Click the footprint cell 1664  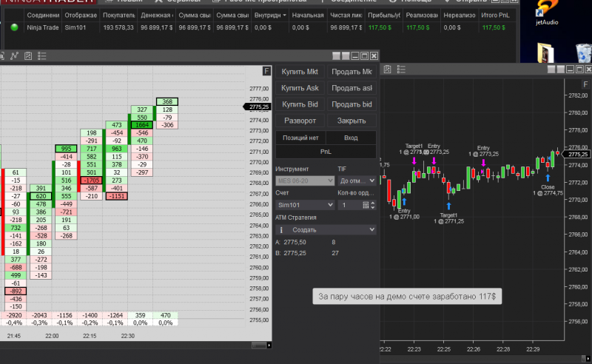click(142, 125)
